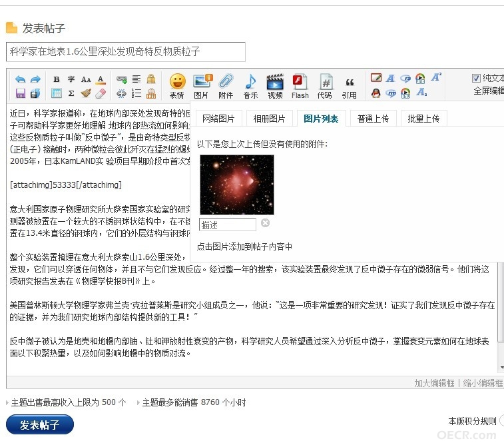Toggle the 纯文本 plain text checkbox

click(x=476, y=78)
